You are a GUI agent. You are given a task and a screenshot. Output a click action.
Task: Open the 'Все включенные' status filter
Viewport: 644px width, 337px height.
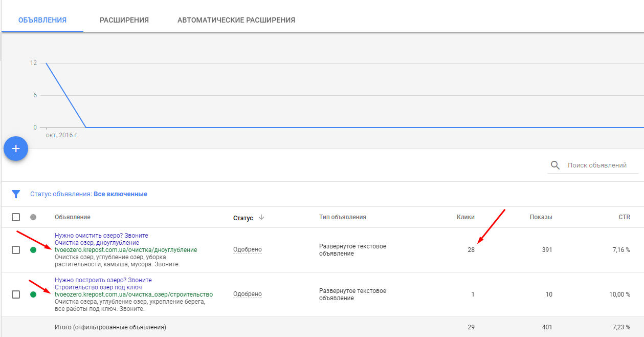click(120, 194)
